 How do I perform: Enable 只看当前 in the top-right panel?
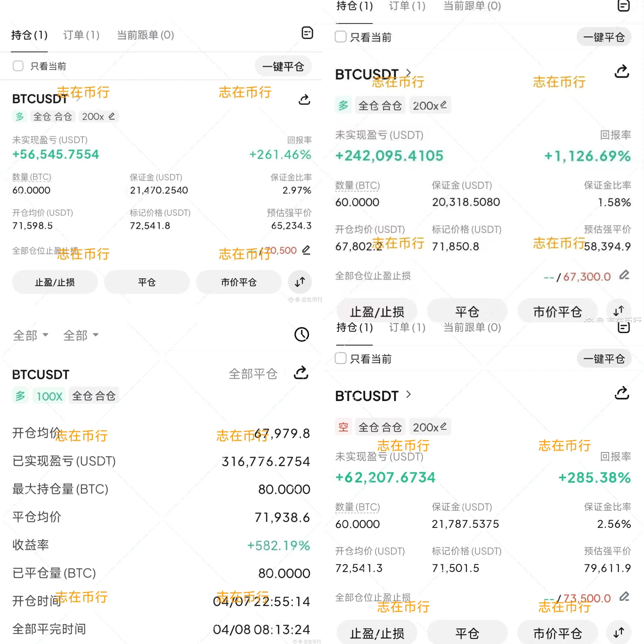(x=340, y=37)
